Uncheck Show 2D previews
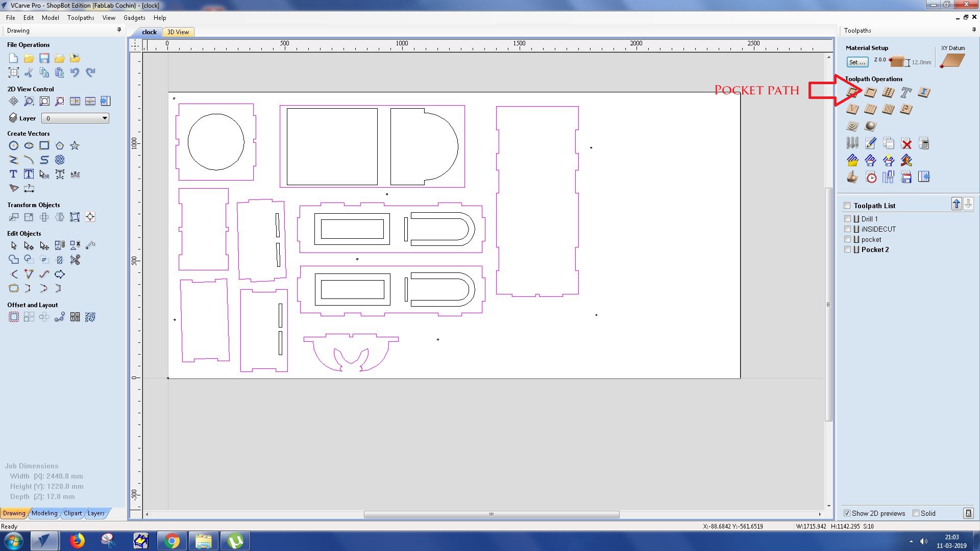This screenshot has width=980, height=551. pyautogui.click(x=847, y=513)
